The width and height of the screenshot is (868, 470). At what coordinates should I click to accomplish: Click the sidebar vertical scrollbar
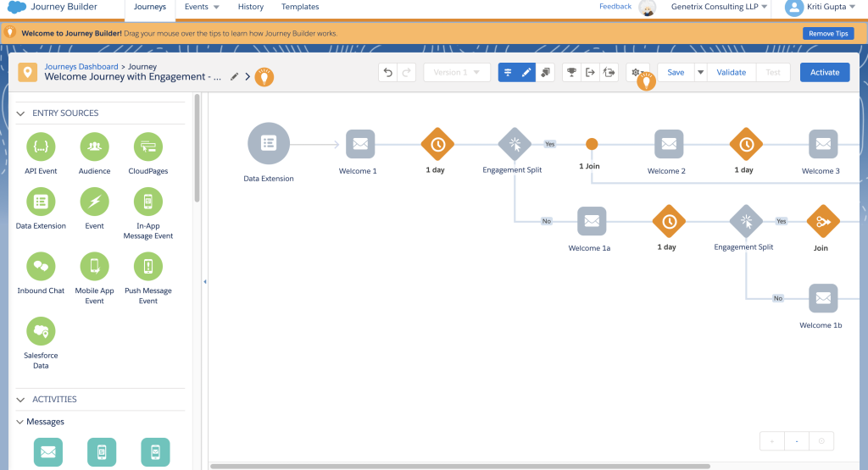click(x=197, y=148)
